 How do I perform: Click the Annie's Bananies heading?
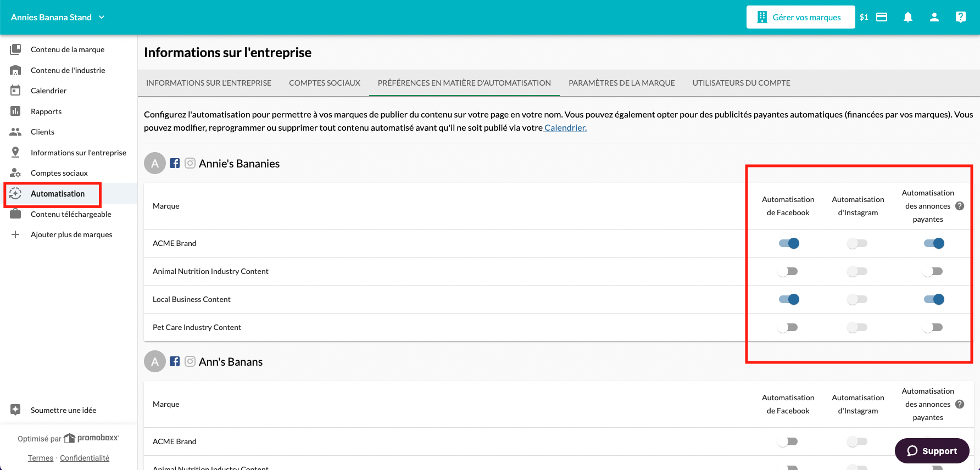pos(239,164)
